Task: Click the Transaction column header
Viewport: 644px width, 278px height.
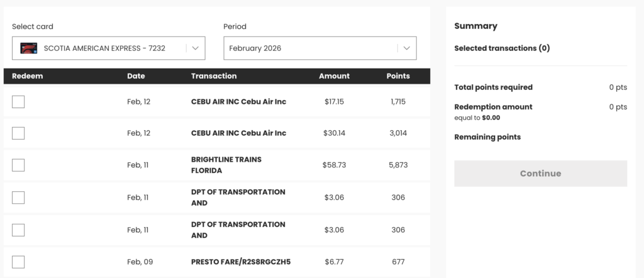Action: (x=214, y=76)
